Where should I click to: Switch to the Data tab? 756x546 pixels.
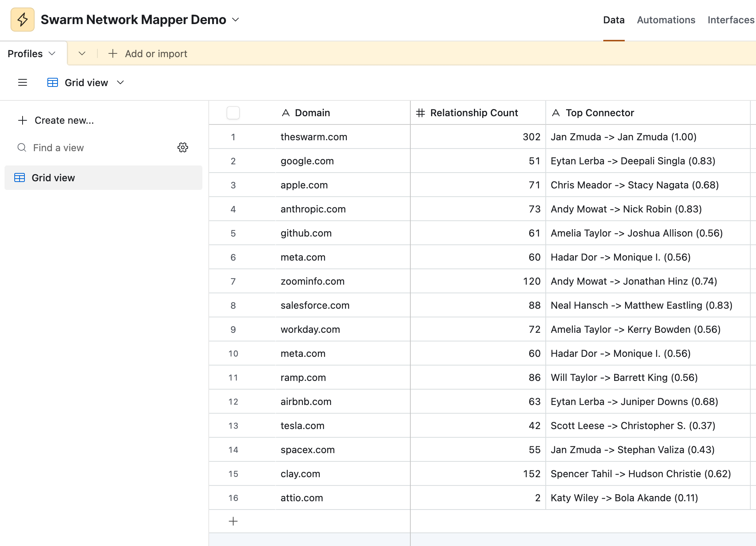614,20
